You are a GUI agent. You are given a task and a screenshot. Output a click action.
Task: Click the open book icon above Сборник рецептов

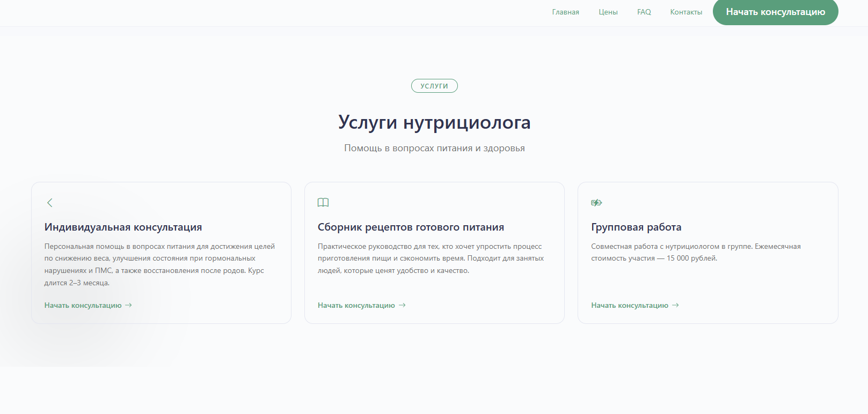coord(323,203)
